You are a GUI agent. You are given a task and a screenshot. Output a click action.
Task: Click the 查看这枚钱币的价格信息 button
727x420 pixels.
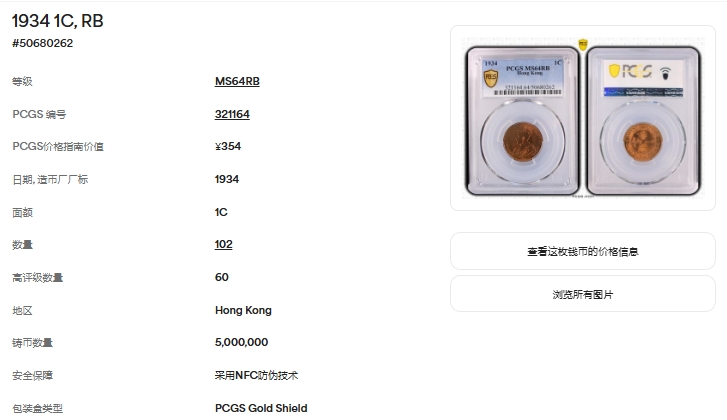(583, 251)
